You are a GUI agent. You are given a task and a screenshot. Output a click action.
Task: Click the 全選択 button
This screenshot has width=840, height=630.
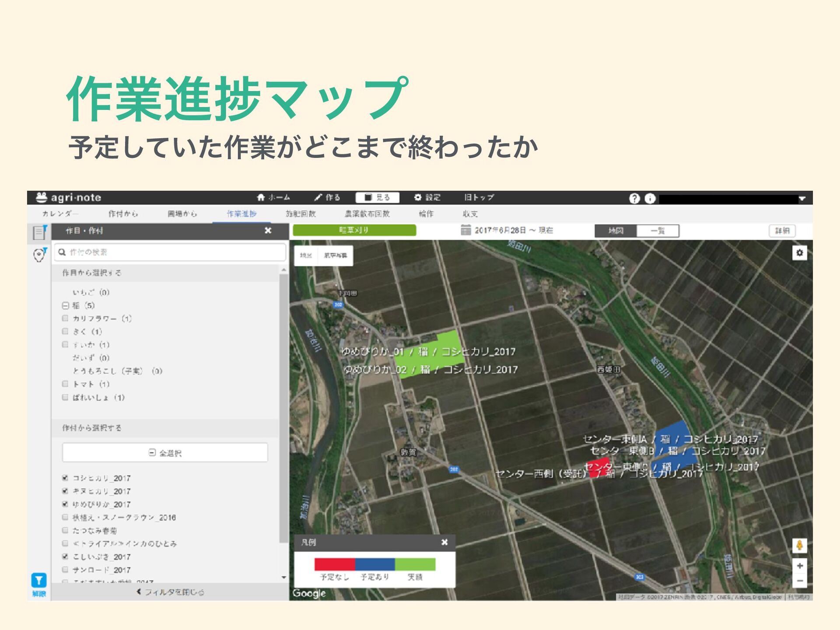pos(165,453)
